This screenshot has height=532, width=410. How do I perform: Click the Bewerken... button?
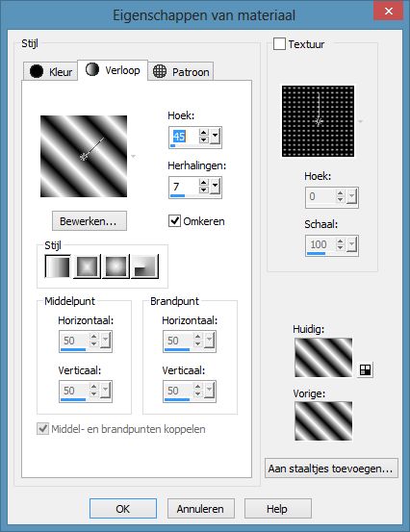pyautogui.click(x=90, y=221)
